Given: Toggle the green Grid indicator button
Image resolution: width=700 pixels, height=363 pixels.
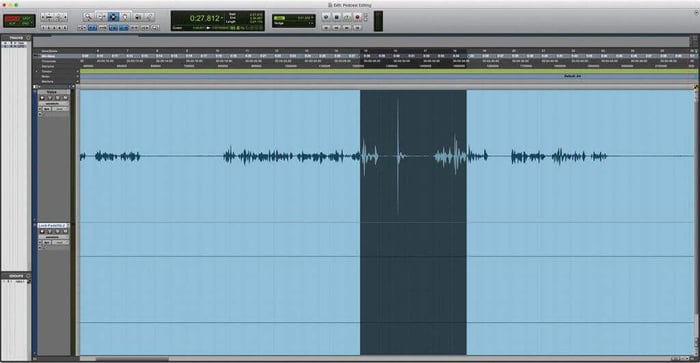Looking at the screenshot, I should coord(279,18).
